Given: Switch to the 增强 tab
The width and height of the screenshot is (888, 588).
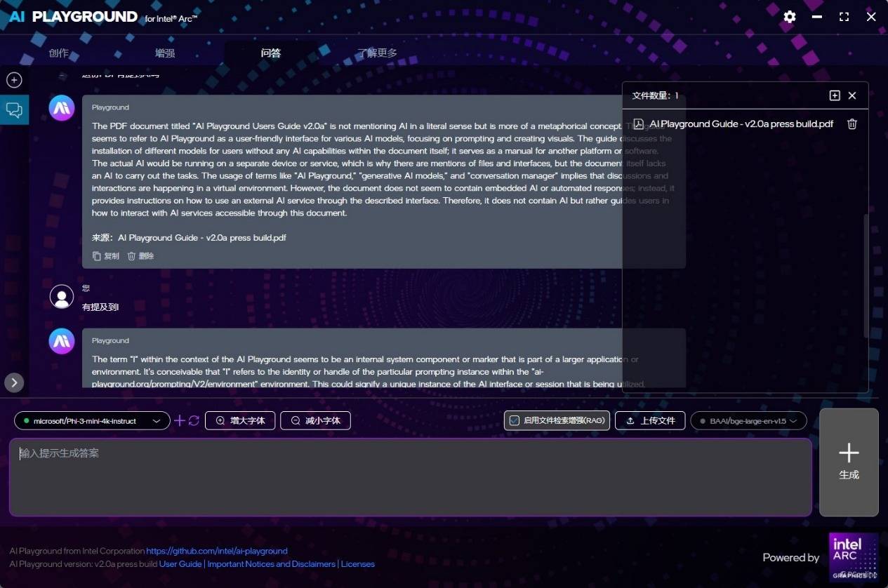Looking at the screenshot, I should [165, 53].
